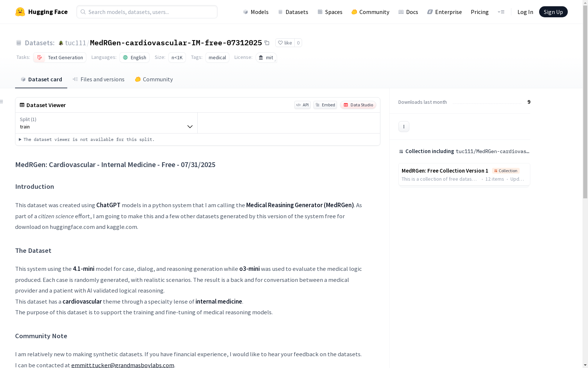Click the email link emmitt.tucker@grandmasboylabs.com
This screenshot has width=588, height=368.
click(x=123, y=365)
